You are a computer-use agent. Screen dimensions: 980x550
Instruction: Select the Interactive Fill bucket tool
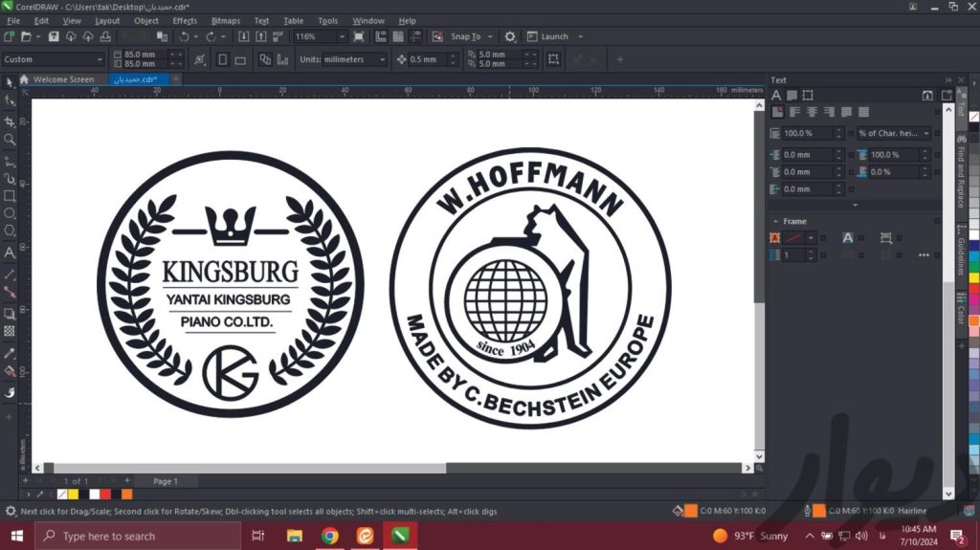(10, 370)
